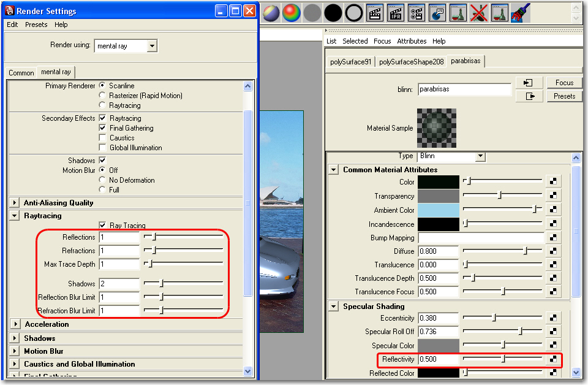Enable the Global Illumination checkbox

(102, 147)
